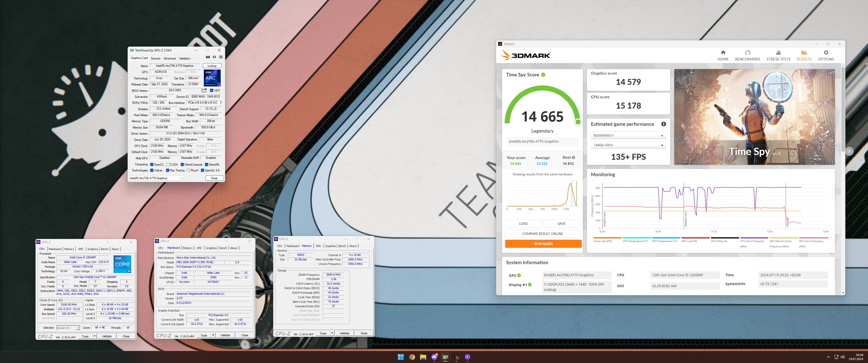Screen dimensions: 868x363
Task: Click the BIOS share/export arrow icon in GPU-Z
Action: [x=204, y=90]
